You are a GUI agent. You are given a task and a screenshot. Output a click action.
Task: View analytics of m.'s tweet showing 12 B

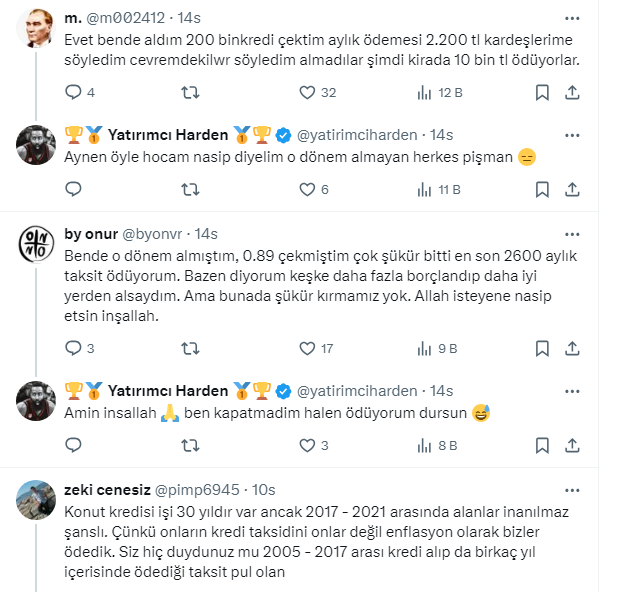click(x=423, y=93)
